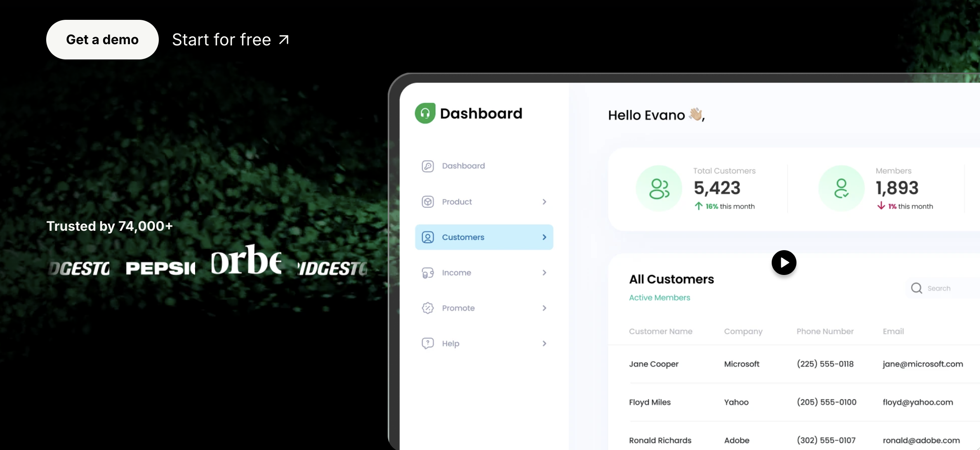
Task: Select the Dashboard sidebar icon
Action: click(428, 166)
